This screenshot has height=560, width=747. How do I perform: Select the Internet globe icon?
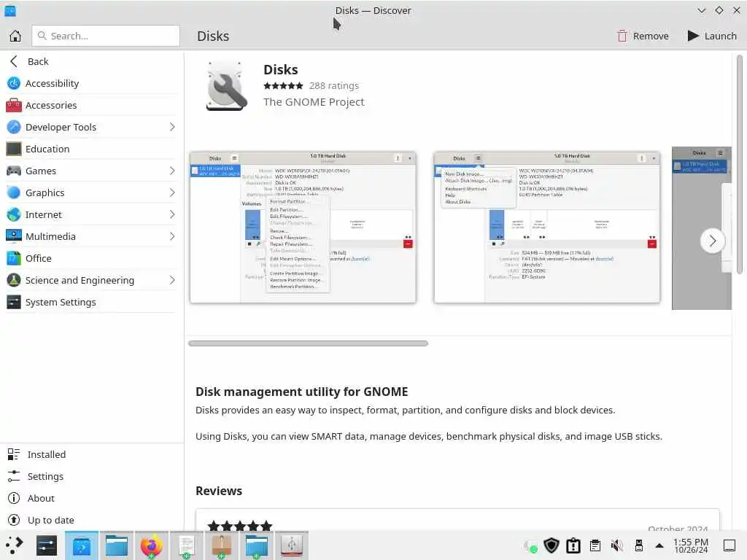pos(14,214)
